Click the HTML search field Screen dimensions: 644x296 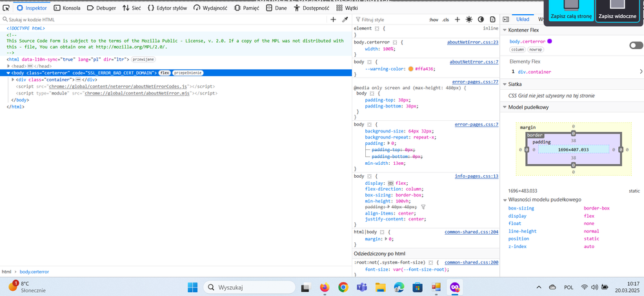(x=165, y=19)
